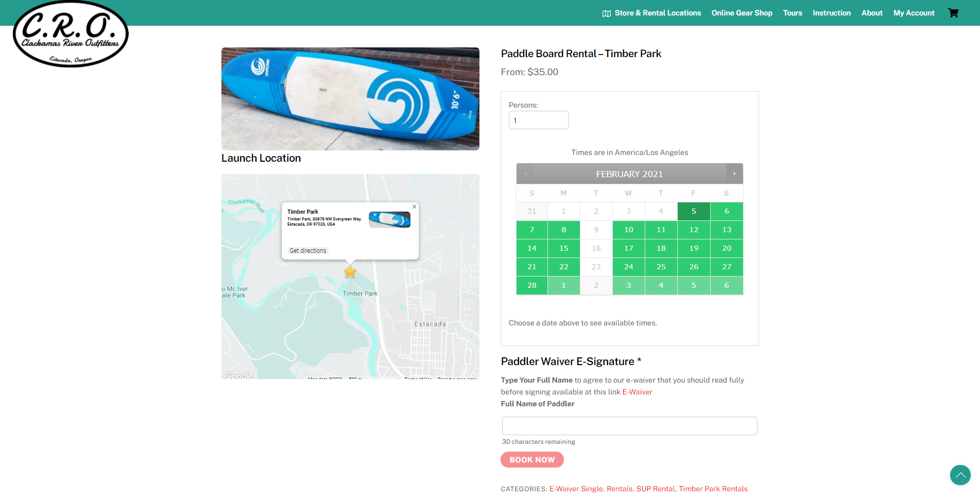Click the Timber Park star marker on the map

click(x=350, y=272)
